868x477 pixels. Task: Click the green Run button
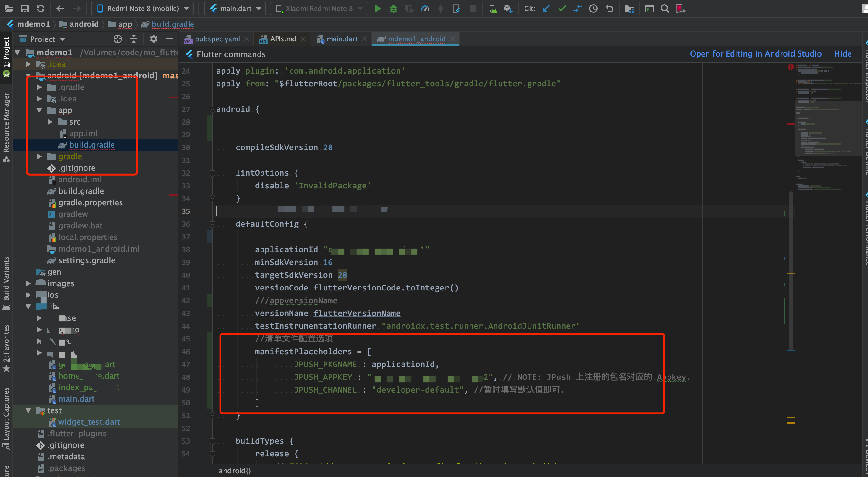click(378, 9)
